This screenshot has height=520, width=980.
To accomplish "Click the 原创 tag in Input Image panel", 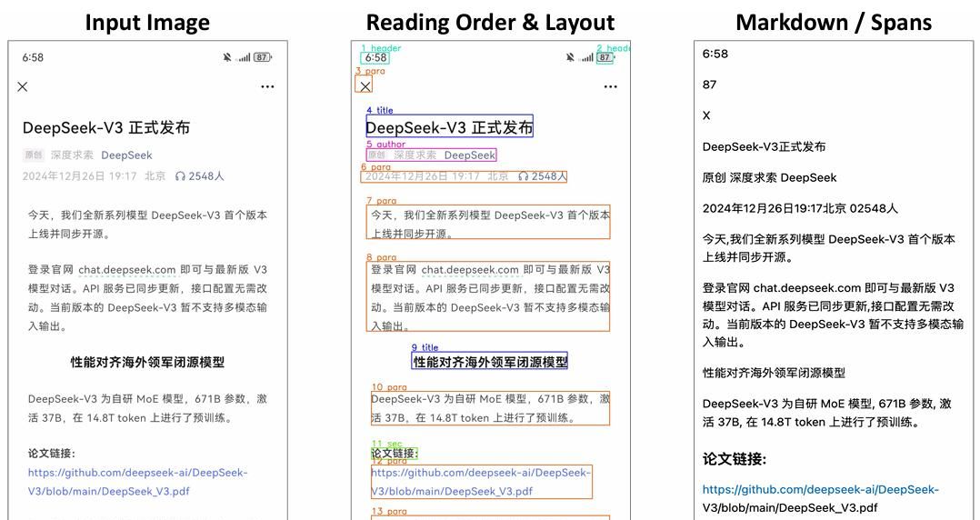I will pos(34,155).
